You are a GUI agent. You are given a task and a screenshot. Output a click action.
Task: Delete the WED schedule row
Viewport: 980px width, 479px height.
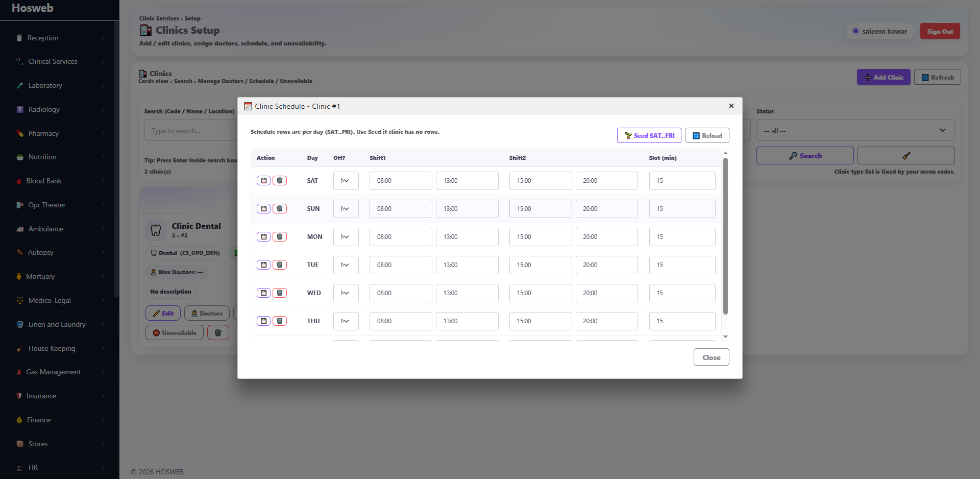(x=280, y=293)
